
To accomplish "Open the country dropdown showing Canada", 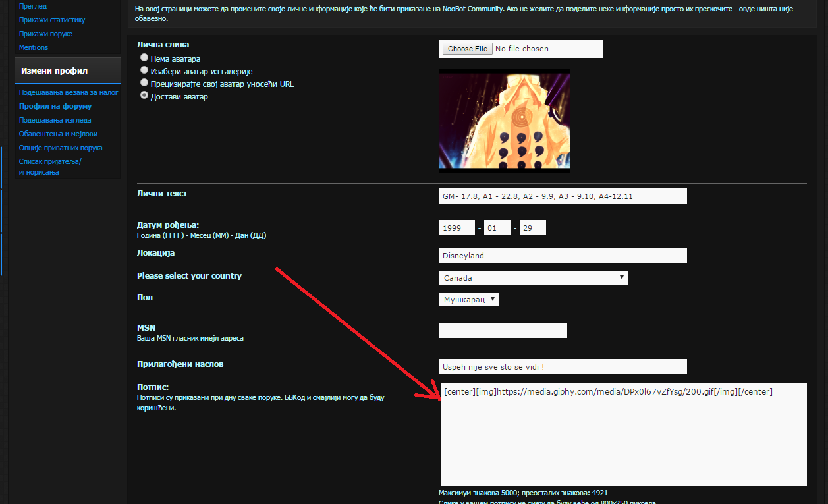I will coord(533,278).
